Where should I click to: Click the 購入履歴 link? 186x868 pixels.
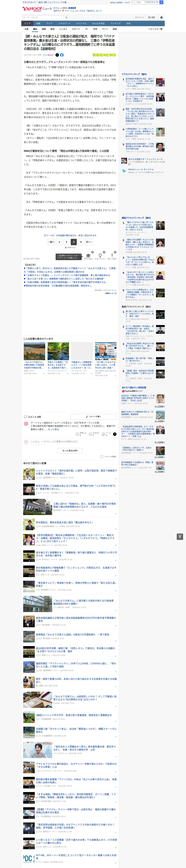click(x=152, y=18)
